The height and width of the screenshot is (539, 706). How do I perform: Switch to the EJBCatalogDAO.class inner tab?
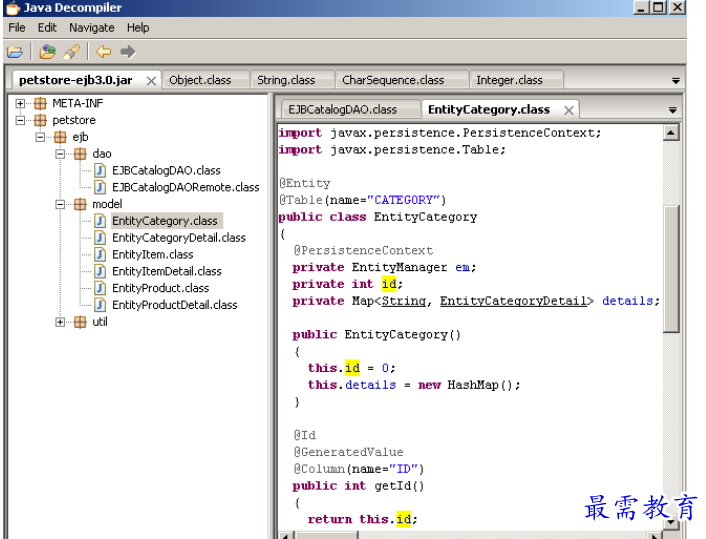click(350, 109)
